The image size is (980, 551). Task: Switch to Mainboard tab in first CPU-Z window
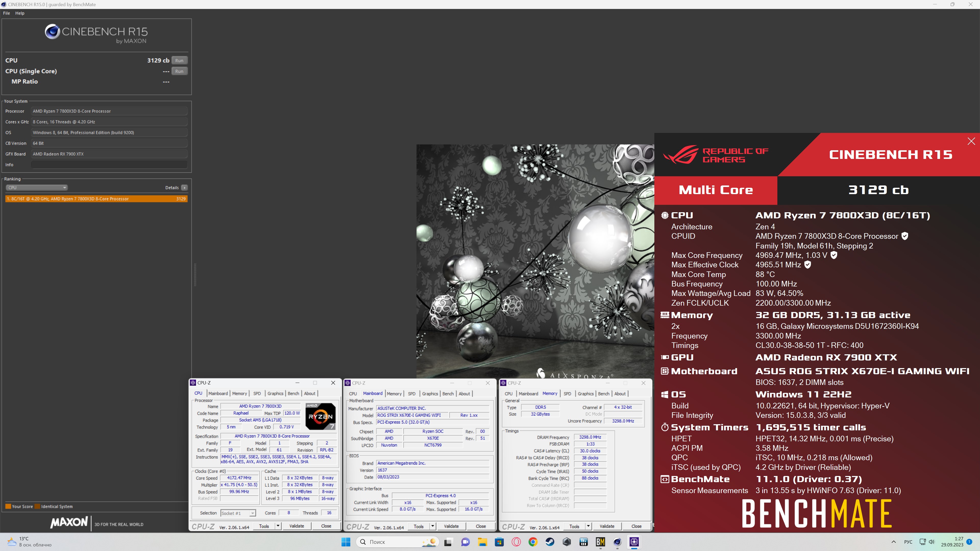(218, 394)
